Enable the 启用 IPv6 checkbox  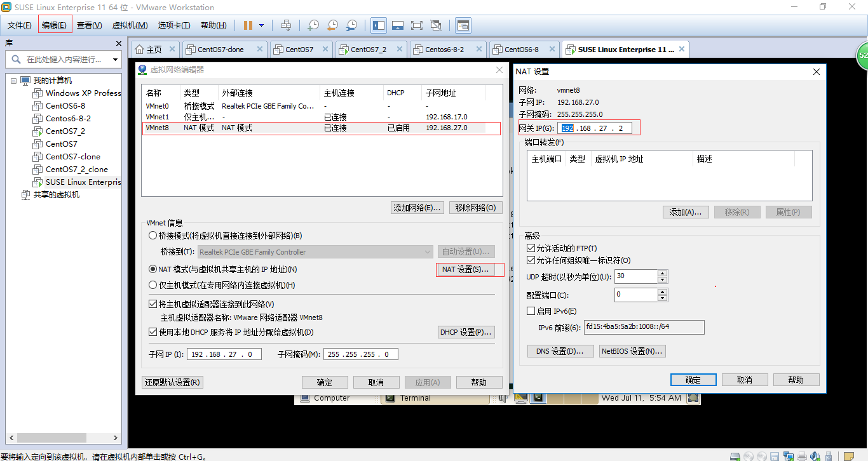click(x=531, y=311)
